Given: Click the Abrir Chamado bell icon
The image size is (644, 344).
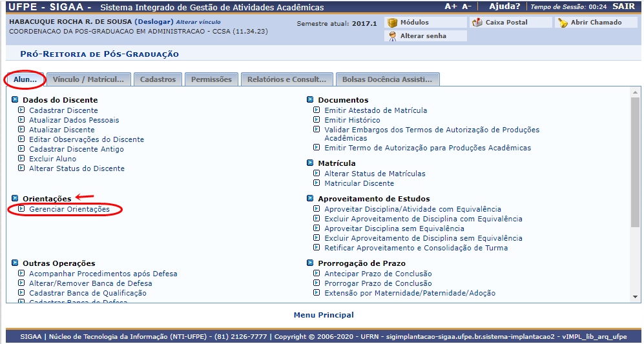Looking at the screenshot, I should coord(563,23).
